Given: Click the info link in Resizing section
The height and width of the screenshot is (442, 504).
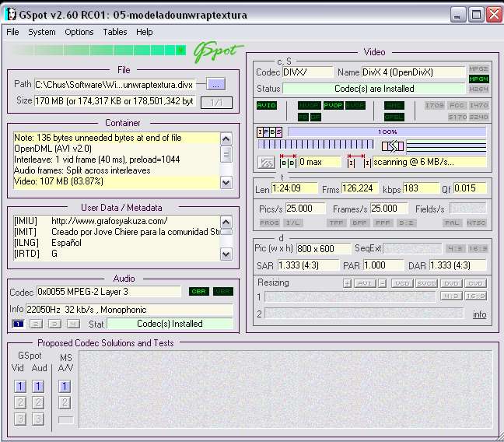Looking at the screenshot, I should [x=479, y=314].
